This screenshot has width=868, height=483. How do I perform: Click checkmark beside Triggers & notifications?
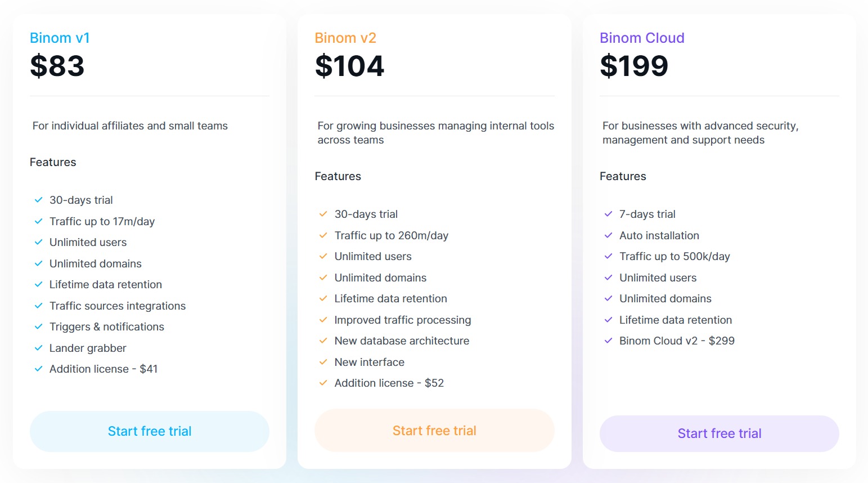pyautogui.click(x=38, y=327)
